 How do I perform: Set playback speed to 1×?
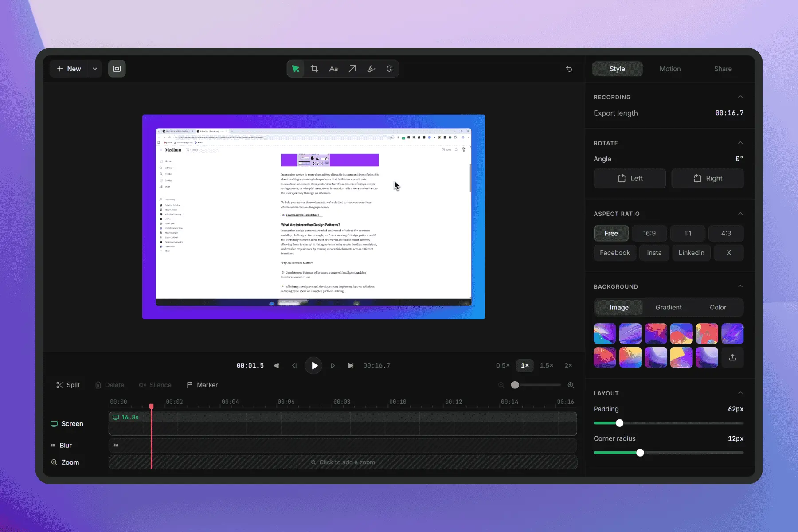click(525, 365)
